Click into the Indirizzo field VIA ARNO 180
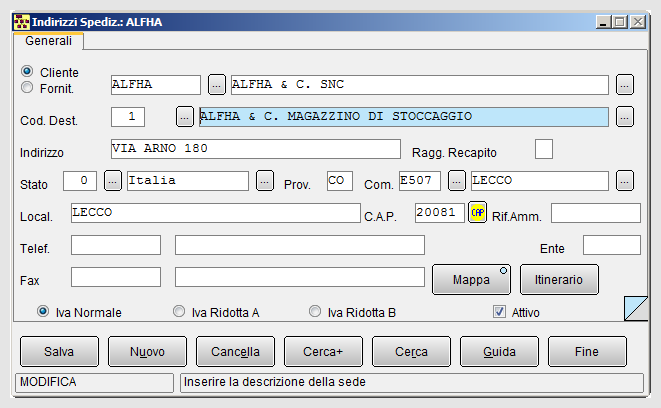This screenshot has width=661, height=408. tap(255, 149)
